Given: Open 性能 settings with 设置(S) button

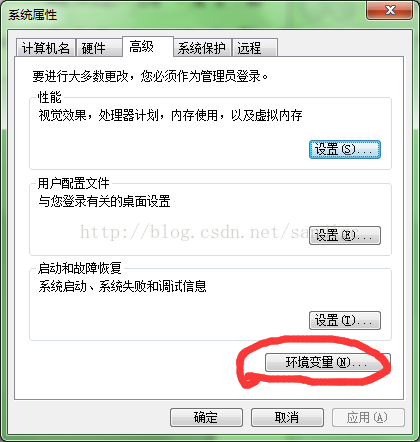Looking at the screenshot, I should [345, 149].
